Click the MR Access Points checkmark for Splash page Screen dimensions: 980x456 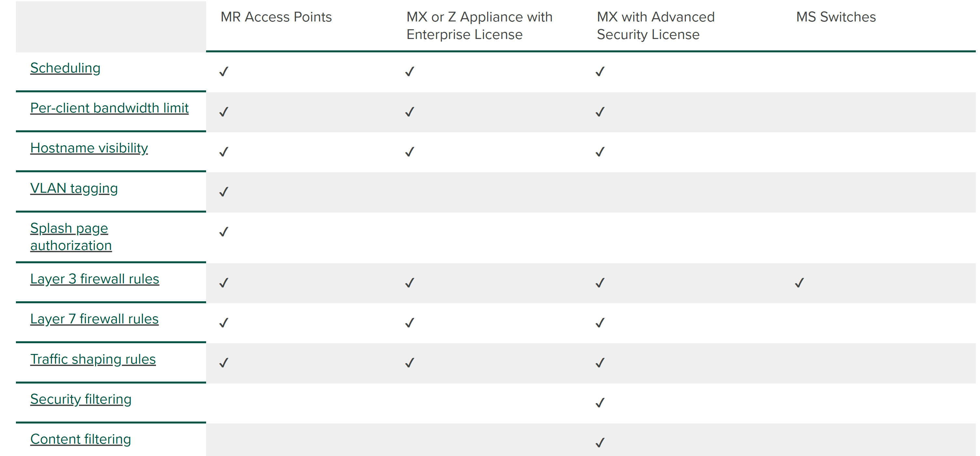[x=224, y=231]
